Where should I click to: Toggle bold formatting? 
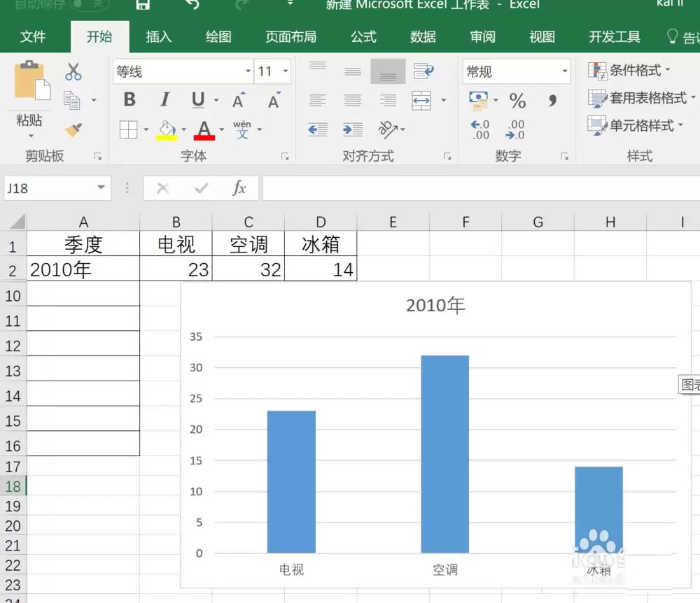[129, 99]
